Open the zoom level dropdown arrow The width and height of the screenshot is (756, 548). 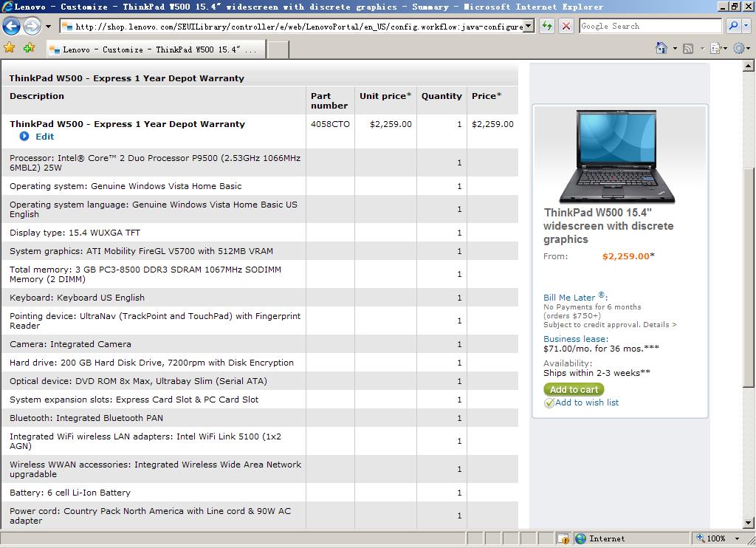737,538
